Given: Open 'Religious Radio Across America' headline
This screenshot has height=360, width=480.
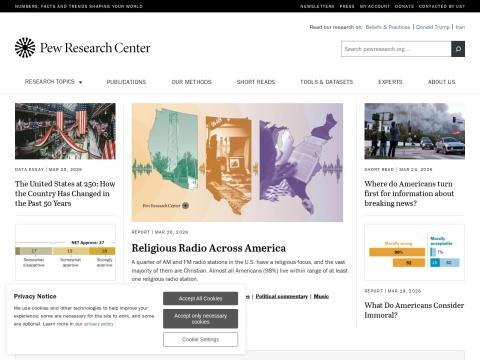Looking at the screenshot, I should pyautogui.click(x=209, y=248).
